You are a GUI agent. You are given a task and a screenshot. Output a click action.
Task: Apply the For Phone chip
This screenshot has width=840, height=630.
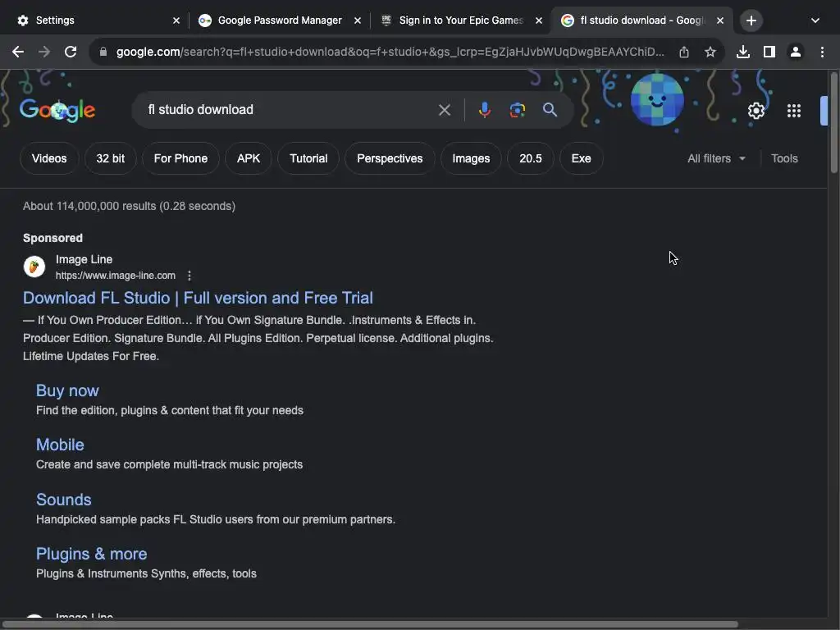pyautogui.click(x=180, y=158)
